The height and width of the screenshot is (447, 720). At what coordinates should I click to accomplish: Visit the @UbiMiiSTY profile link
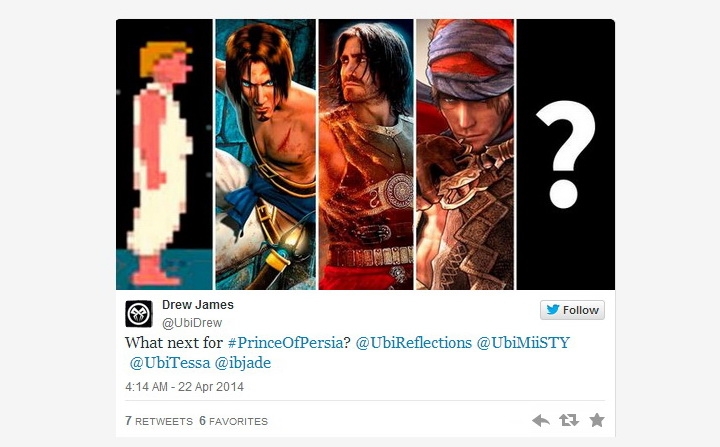pos(523,343)
